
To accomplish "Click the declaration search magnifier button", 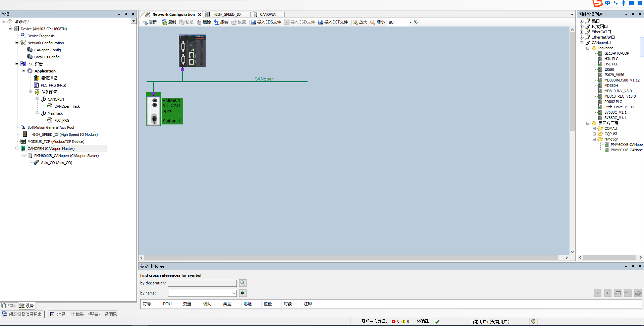I will point(243,283).
